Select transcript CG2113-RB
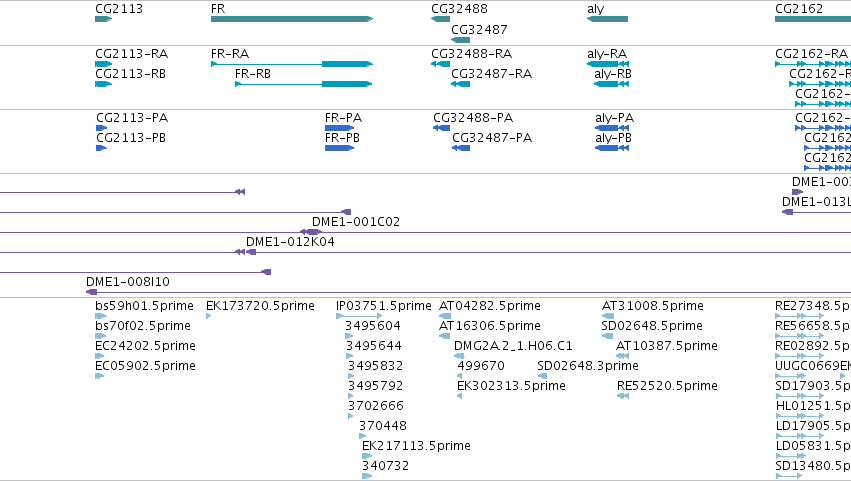The height and width of the screenshot is (481, 851). pyautogui.click(x=103, y=84)
